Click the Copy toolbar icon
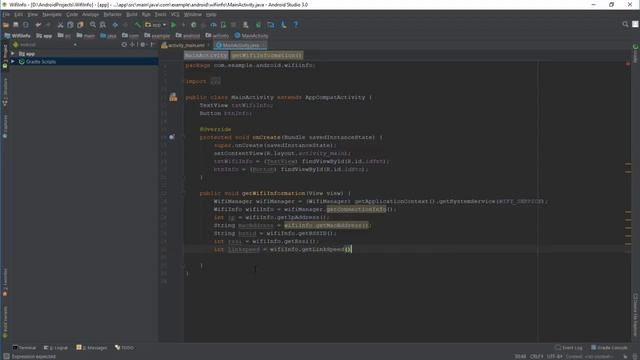The image size is (640, 360). [x=70, y=25]
